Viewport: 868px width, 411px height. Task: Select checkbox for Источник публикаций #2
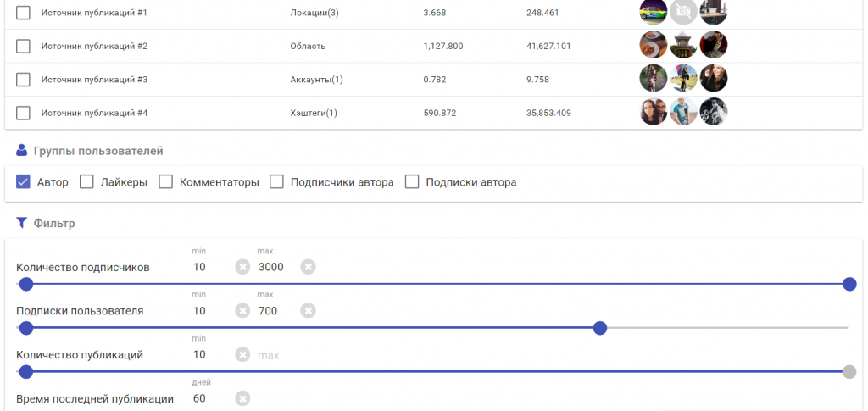[23, 47]
